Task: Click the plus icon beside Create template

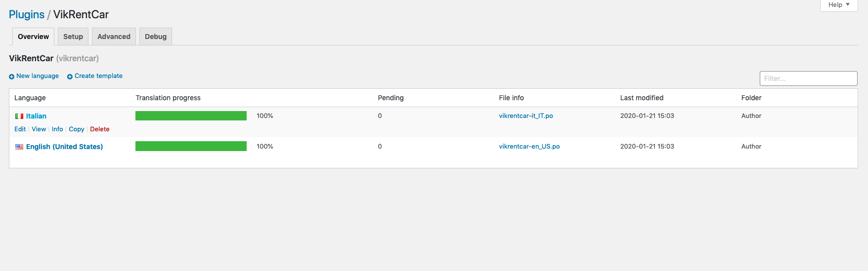Action: pyautogui.click(x=70, y=77)
